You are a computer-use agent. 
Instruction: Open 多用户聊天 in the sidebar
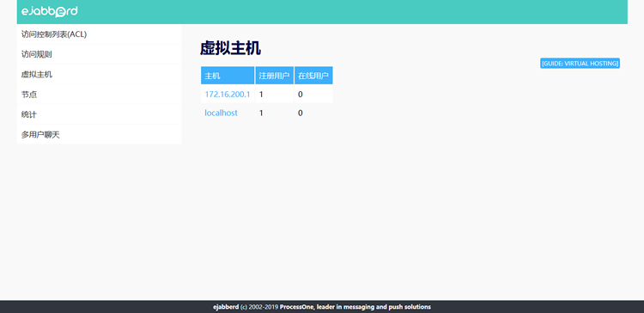point(99,134)
